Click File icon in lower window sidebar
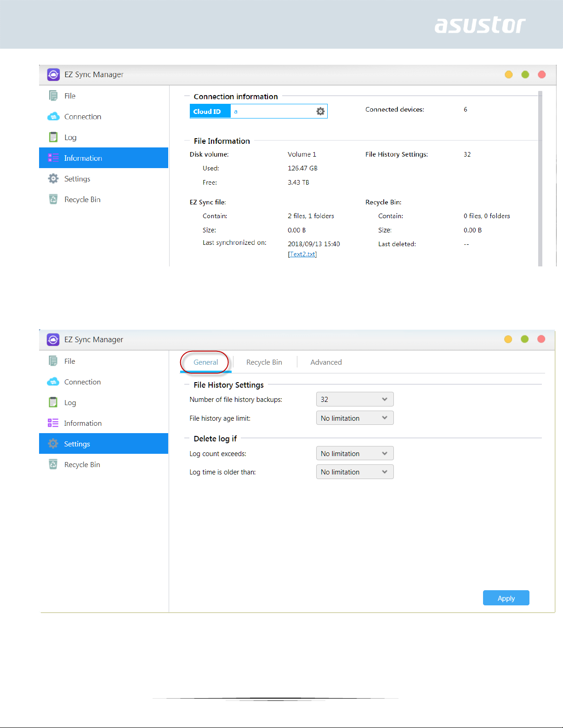This screenshot has height=728, width=563. [53, 361]
